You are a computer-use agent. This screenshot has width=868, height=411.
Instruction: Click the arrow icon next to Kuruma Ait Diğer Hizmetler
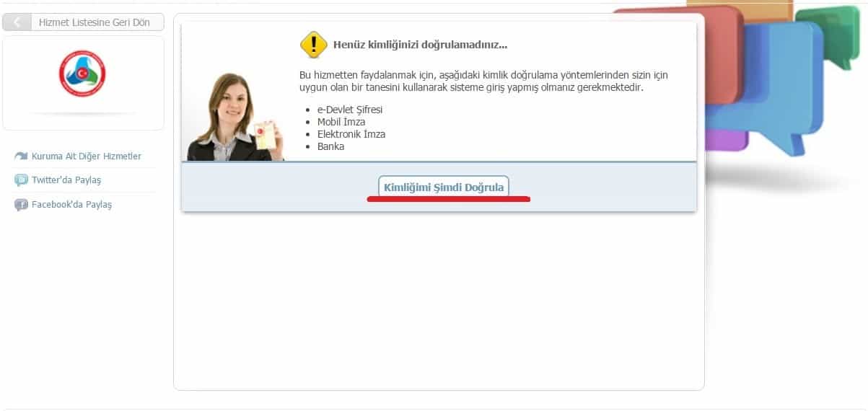(21, 156)
